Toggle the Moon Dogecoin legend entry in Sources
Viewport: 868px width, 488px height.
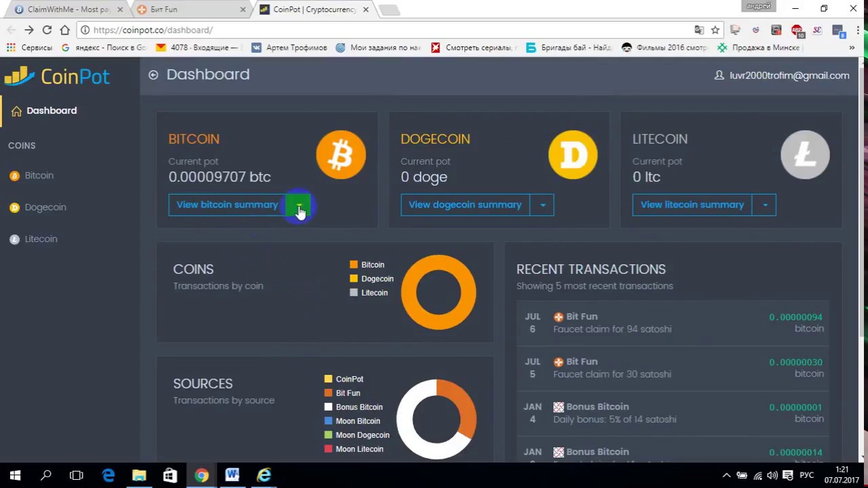pyautogui.click(x=357, y=435)
